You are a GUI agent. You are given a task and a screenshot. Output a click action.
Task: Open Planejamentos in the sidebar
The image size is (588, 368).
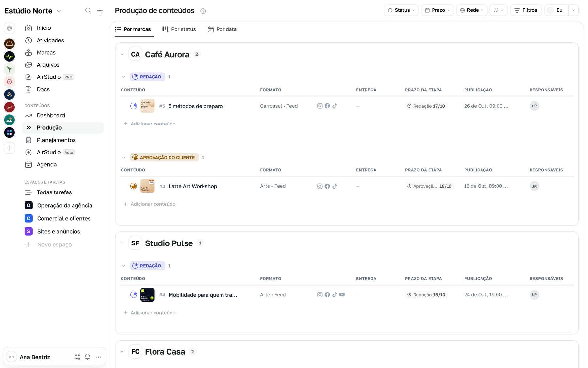point(63,140)
